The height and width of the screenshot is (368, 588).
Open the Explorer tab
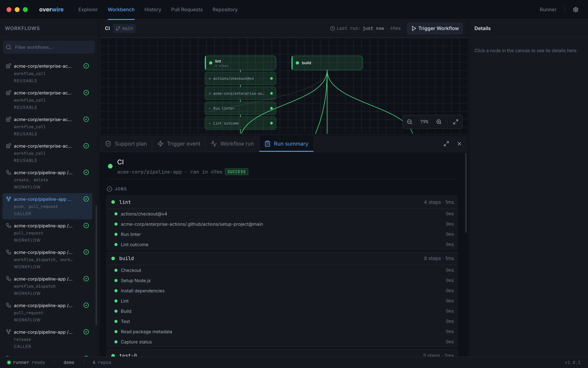(x=88, y=9)
